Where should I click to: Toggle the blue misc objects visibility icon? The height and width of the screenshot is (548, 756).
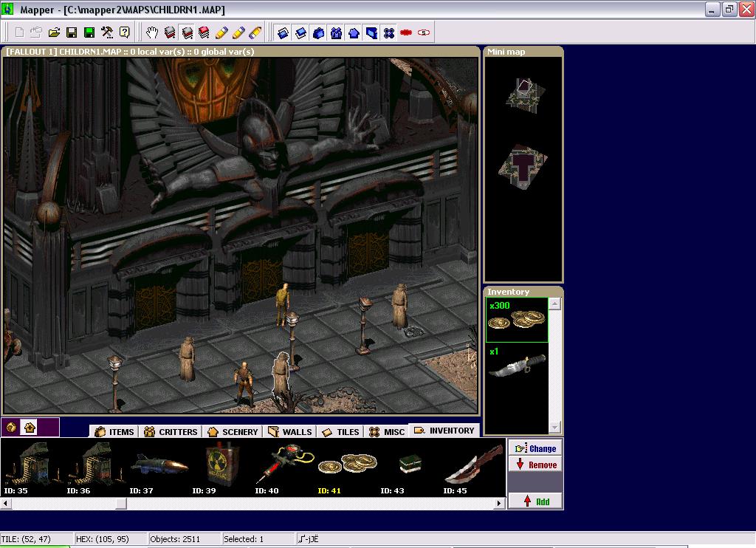tap(388, 32)
